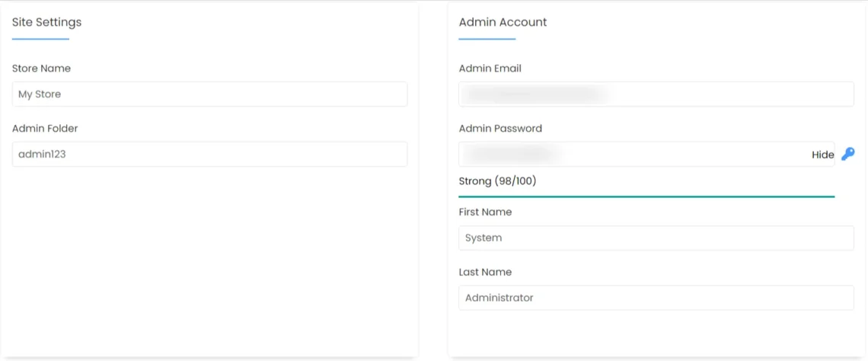Image resolution: width=868 pixels, height=361 pixels.
Task: Click the First Name label
Action: [x=485, y=212]
